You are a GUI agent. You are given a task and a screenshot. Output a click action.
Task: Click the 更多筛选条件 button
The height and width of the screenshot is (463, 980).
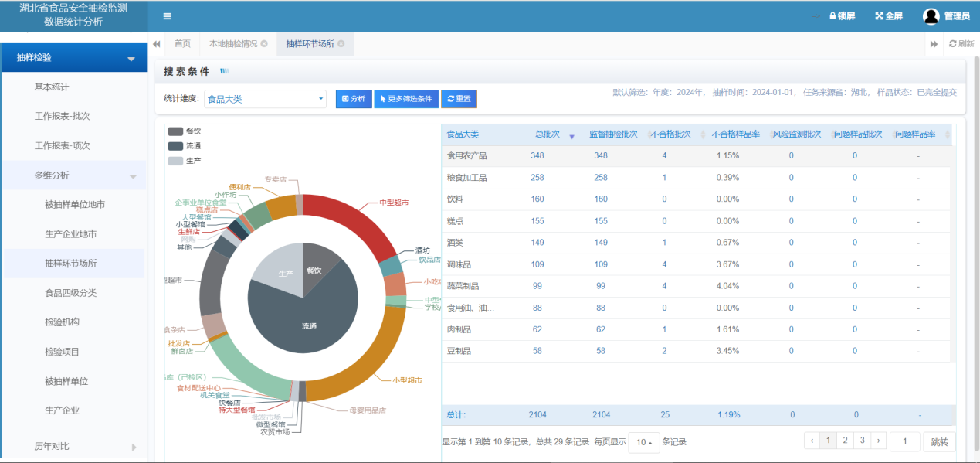[x=406, y=99]
